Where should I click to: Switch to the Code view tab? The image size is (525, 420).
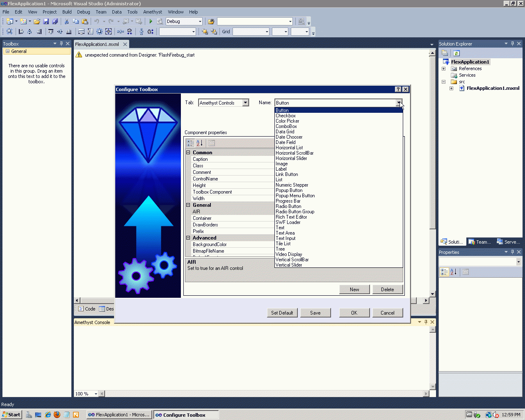pyautogui.click(x=87, y=309)
